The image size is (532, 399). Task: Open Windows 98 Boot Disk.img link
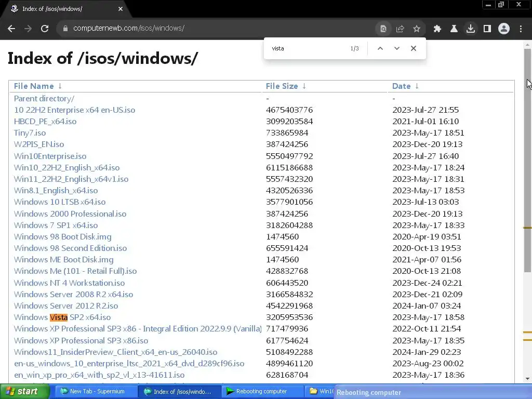(63, 237)
